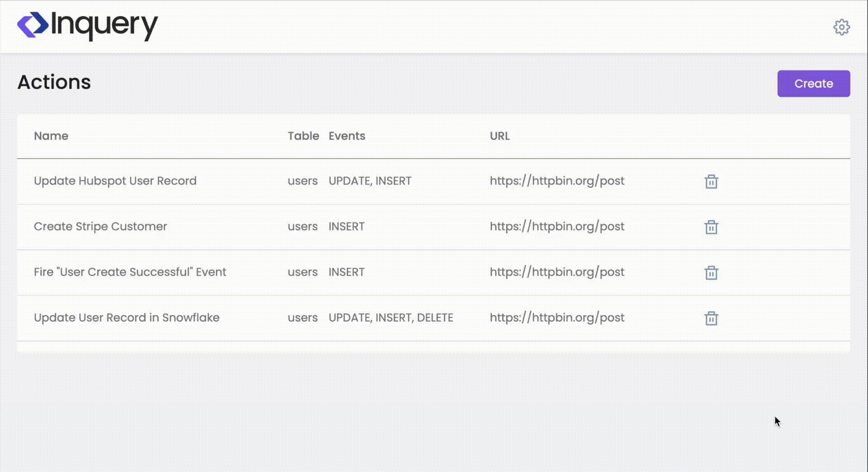Click the Table column header
This screenshot has height=472, width=868.
click(x=303, y=136)
